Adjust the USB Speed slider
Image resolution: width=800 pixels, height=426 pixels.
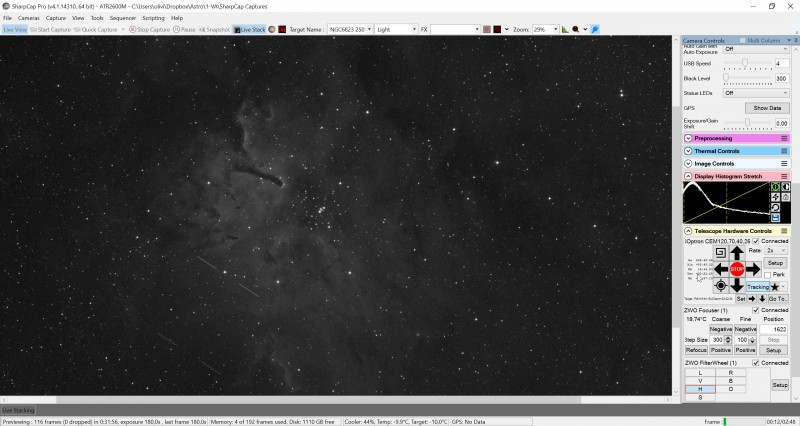[x=747, y=63]
